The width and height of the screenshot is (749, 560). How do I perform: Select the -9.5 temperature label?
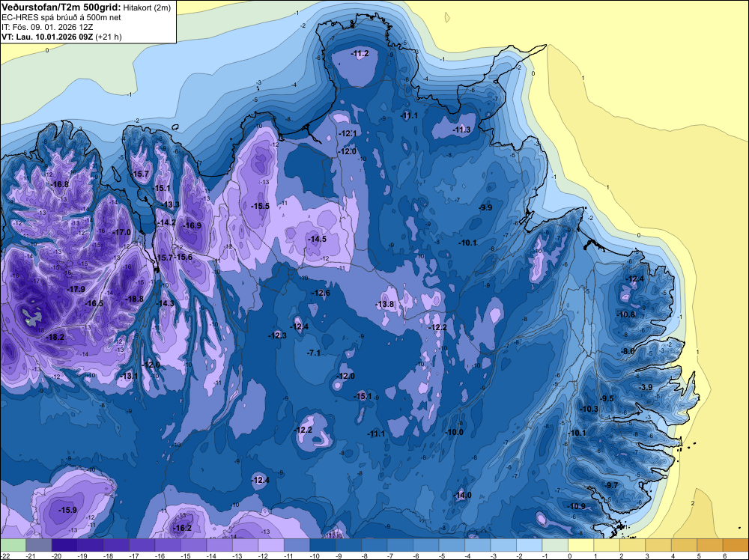[x=607, y=398]
